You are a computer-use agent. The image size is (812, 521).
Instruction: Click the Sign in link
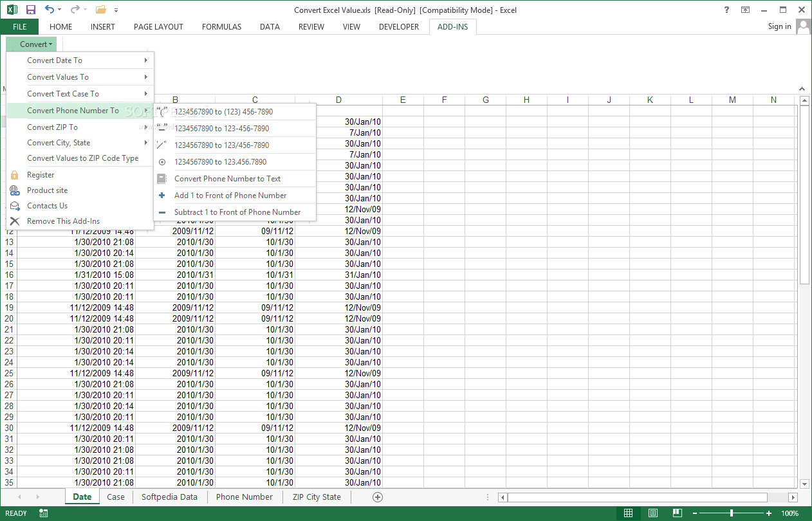pos(779,26)
